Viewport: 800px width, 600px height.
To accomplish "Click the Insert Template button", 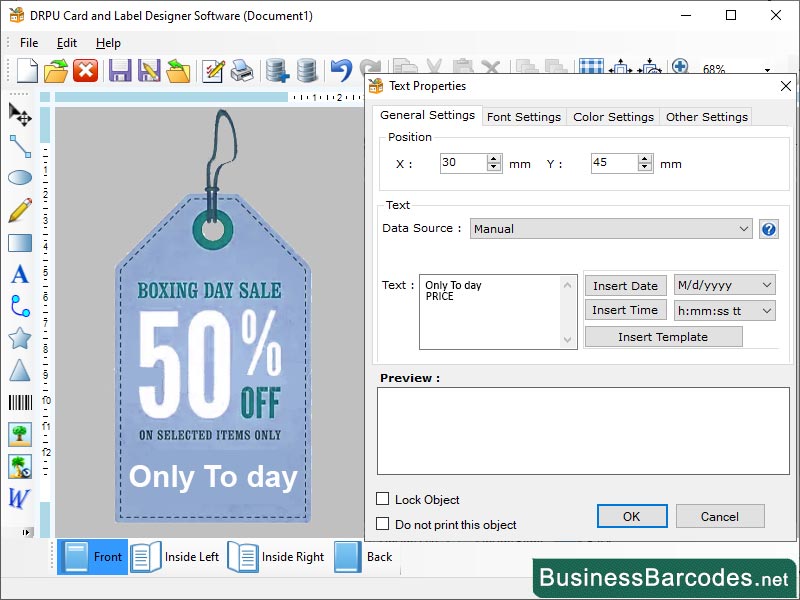I will pyautogui.click(x=662, y=336).
